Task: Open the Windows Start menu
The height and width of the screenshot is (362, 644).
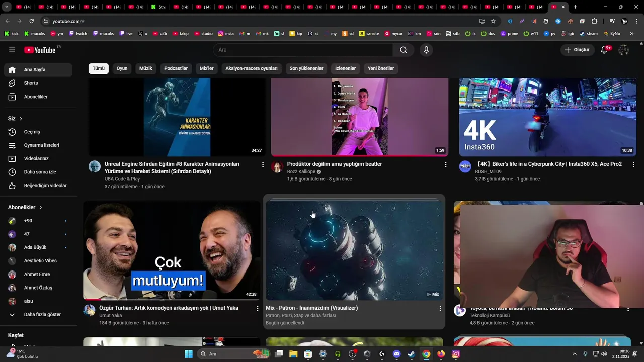Action: 189,354
